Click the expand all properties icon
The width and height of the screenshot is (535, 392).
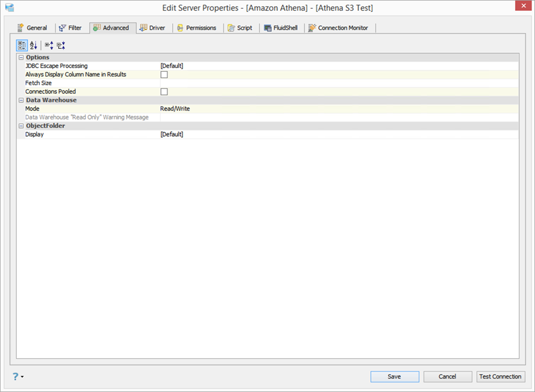(49, 46)
